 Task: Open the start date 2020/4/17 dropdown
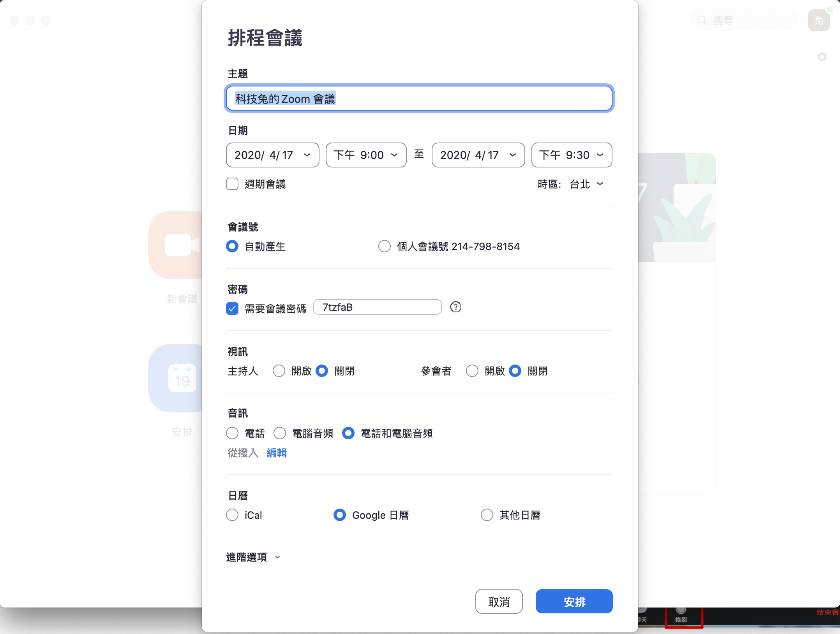[x=273, y=155]
